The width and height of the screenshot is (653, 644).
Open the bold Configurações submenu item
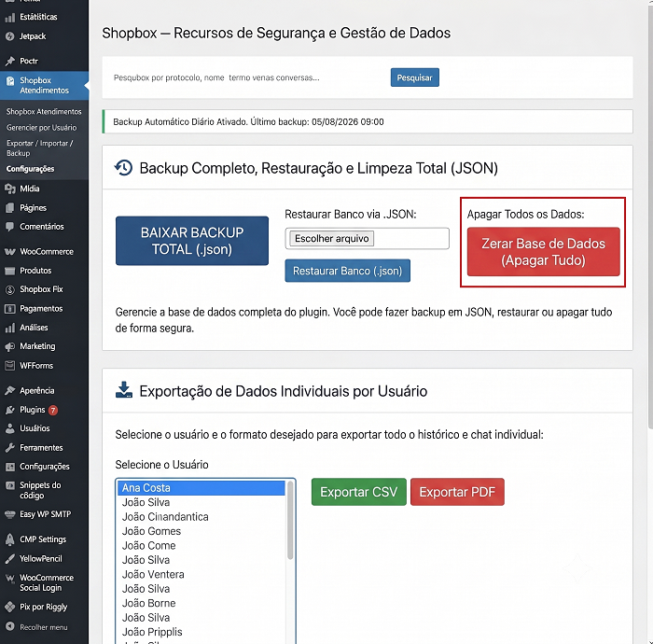(31, 169)
